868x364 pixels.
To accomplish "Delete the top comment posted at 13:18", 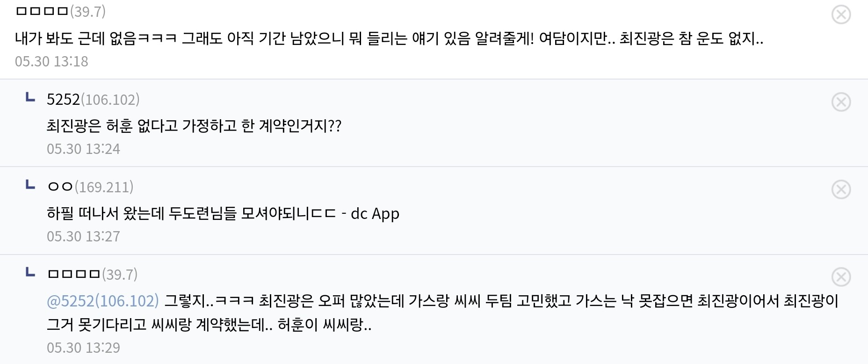I will tap(841, 15).
